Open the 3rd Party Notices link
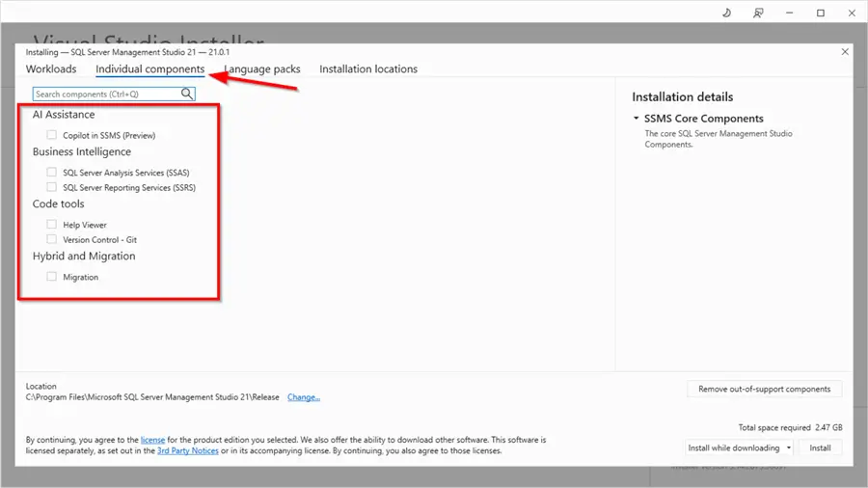 (188, 451)
